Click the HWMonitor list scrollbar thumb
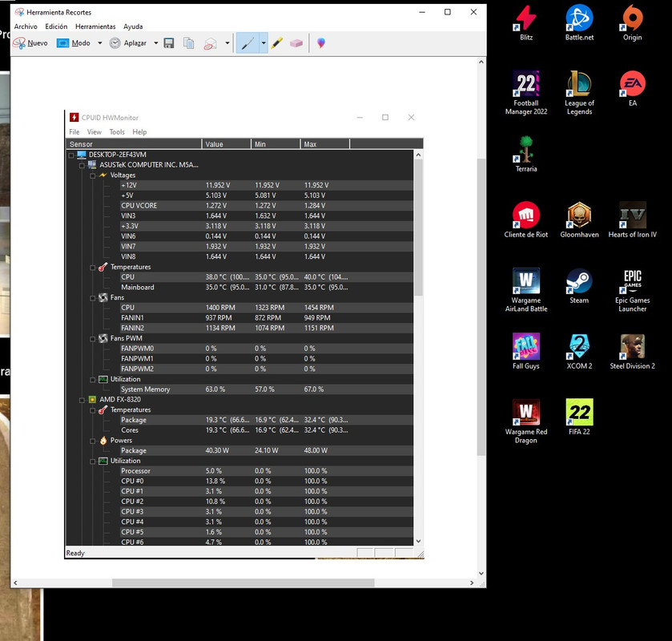Screen dimensions: 672x641 (x=418, y=228)
